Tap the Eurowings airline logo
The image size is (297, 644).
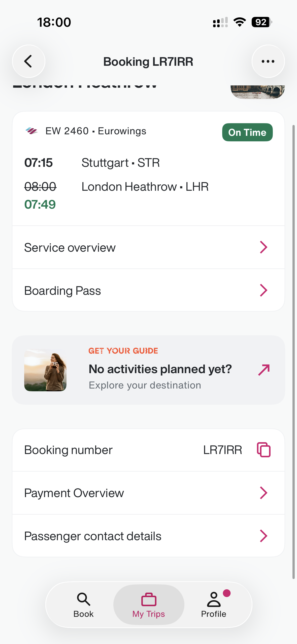coord(32,131)
